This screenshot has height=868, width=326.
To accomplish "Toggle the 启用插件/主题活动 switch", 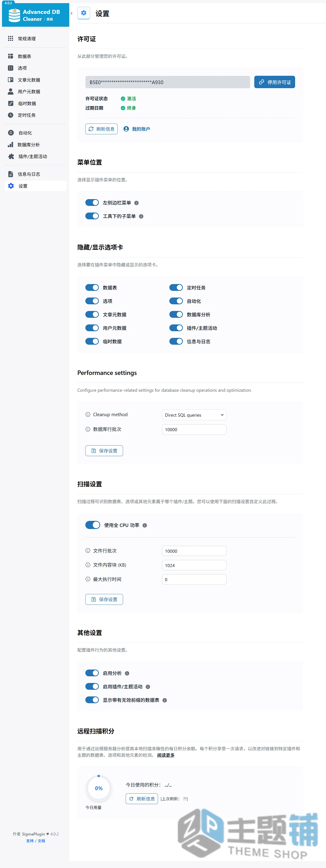I will click(x=92, y=686).
